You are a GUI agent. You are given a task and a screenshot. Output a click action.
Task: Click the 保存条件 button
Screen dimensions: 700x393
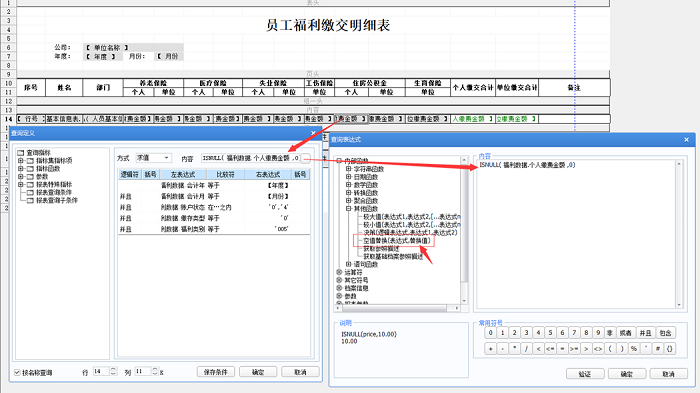(216, 372)
